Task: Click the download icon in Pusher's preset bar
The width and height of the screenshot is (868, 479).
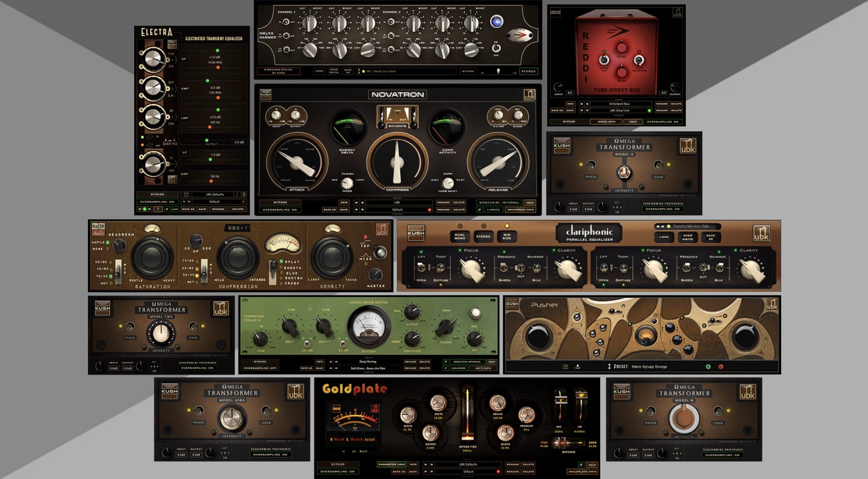Action: (x=578, y=367)
